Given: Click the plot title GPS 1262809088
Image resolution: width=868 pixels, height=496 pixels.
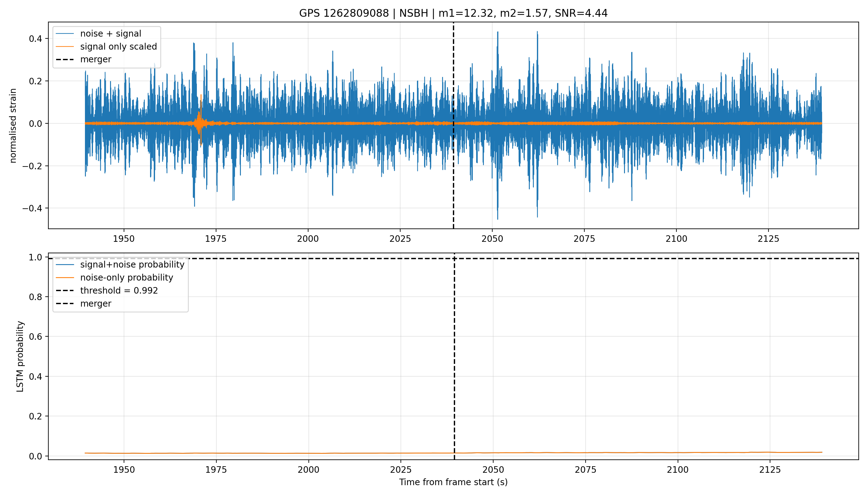Looking at the screenshot, I should coord(453,13).
